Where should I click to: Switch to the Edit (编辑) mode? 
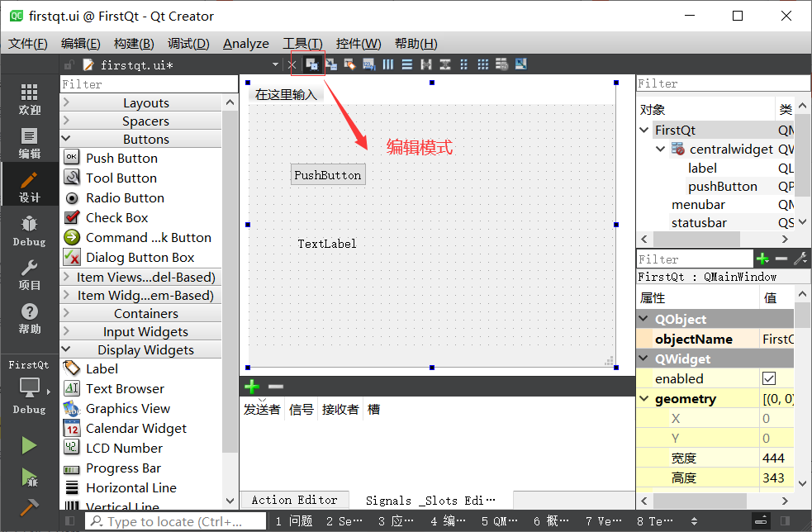pyautogui.click(x=29, y=143)
